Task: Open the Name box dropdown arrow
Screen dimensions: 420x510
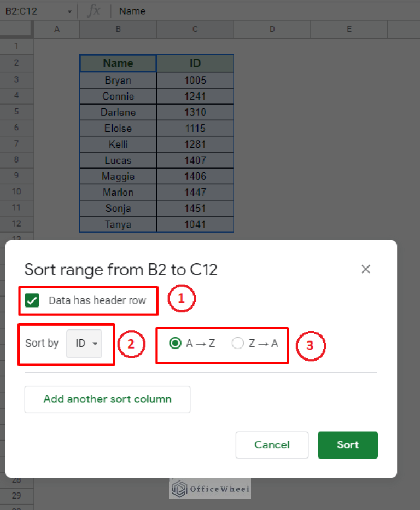Action: coord(69,11)
